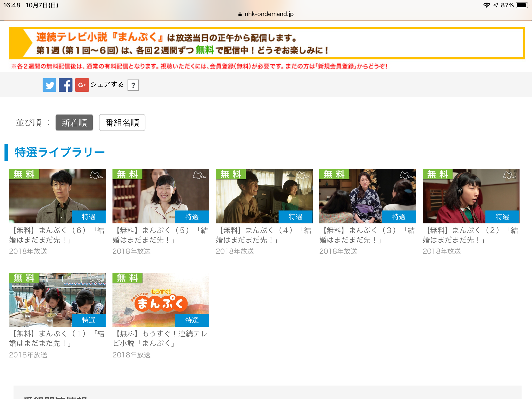Tap the 特選 badge on まんぷく（2）

tap(502, 217)
